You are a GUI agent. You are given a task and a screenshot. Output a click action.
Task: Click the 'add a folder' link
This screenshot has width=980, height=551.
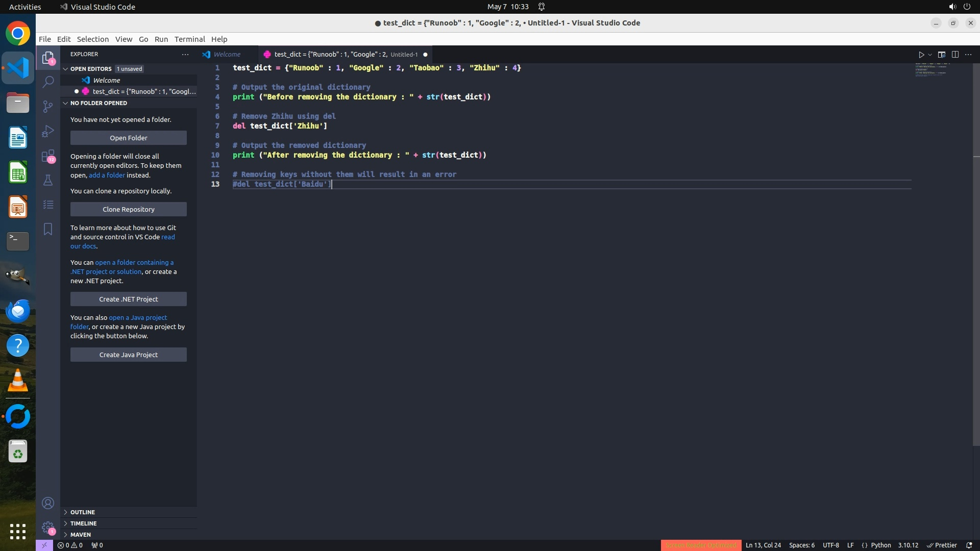click(107, 175)
